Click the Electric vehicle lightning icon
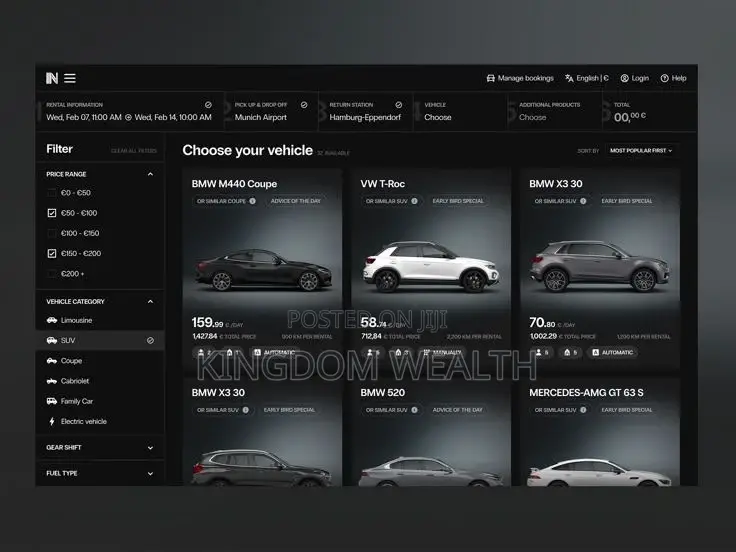The image size is (736, 552). point(52,422)
